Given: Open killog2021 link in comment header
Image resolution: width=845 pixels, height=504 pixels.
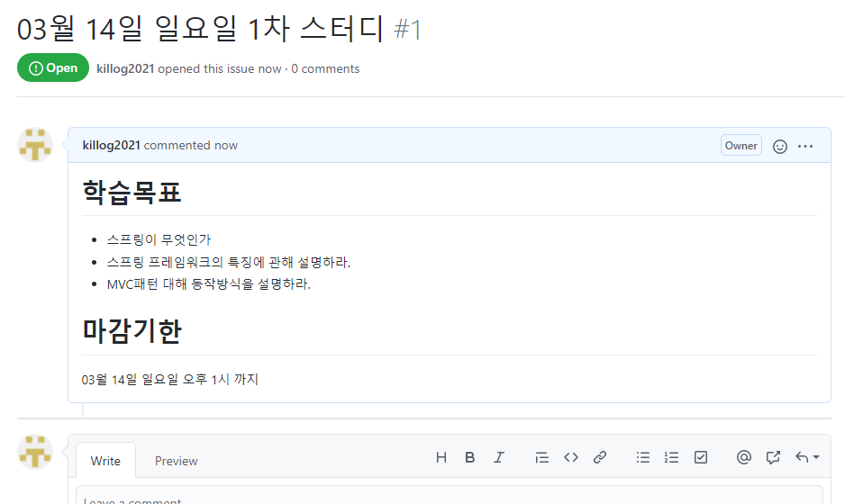Looking at the screenshot, I should 111,146.
